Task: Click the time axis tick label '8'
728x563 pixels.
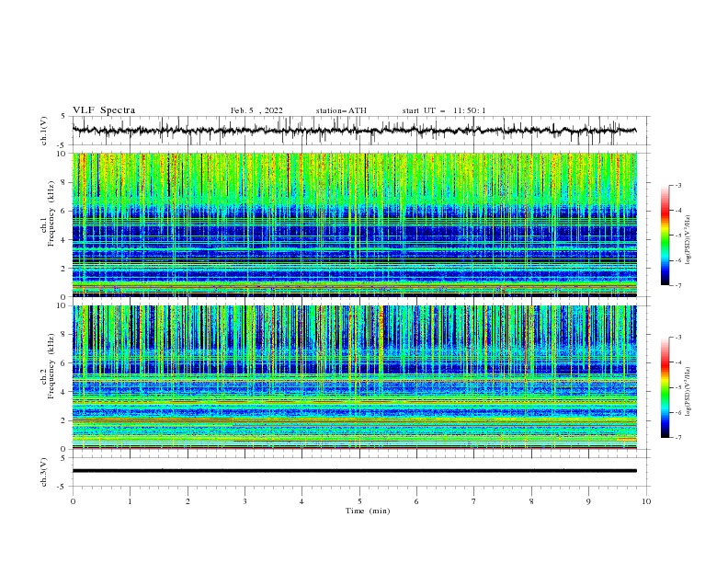Action: 531,501
